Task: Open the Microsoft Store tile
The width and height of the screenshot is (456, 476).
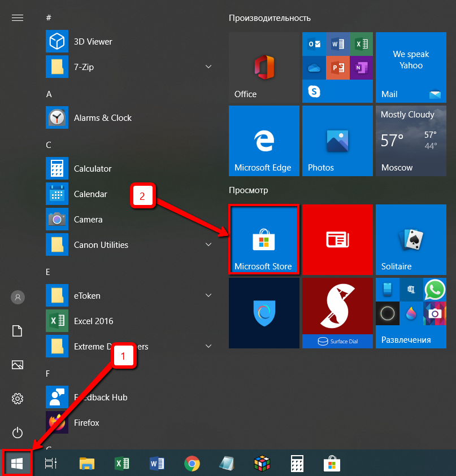Action: click(264, 239)
